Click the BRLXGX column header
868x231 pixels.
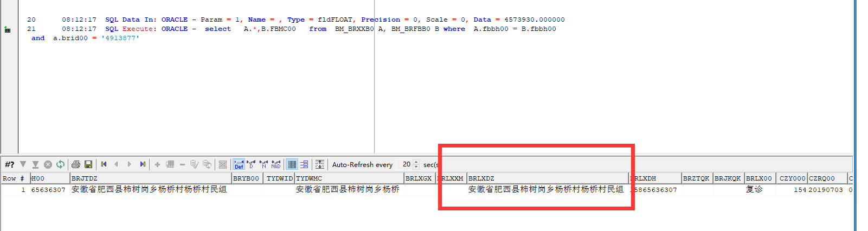tap(420, 178)
